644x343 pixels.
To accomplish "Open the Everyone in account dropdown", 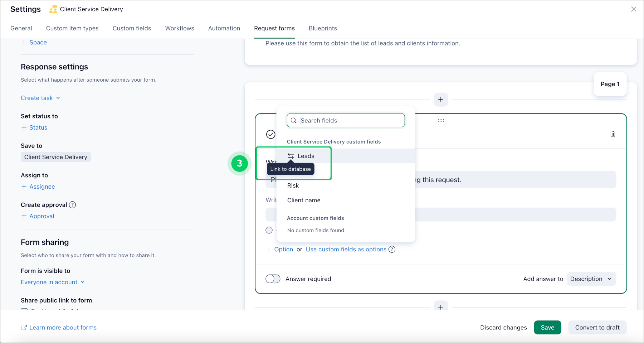I will [x=52, y=282].
